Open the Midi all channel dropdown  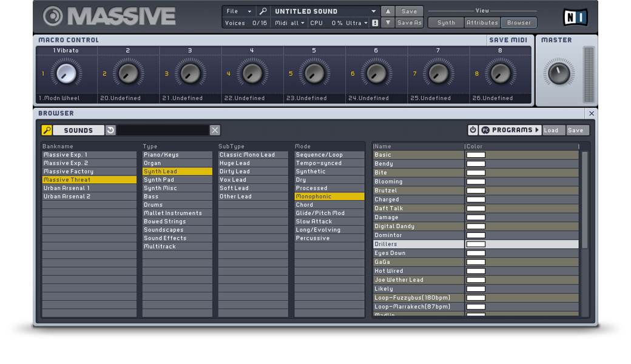[290, 23]
